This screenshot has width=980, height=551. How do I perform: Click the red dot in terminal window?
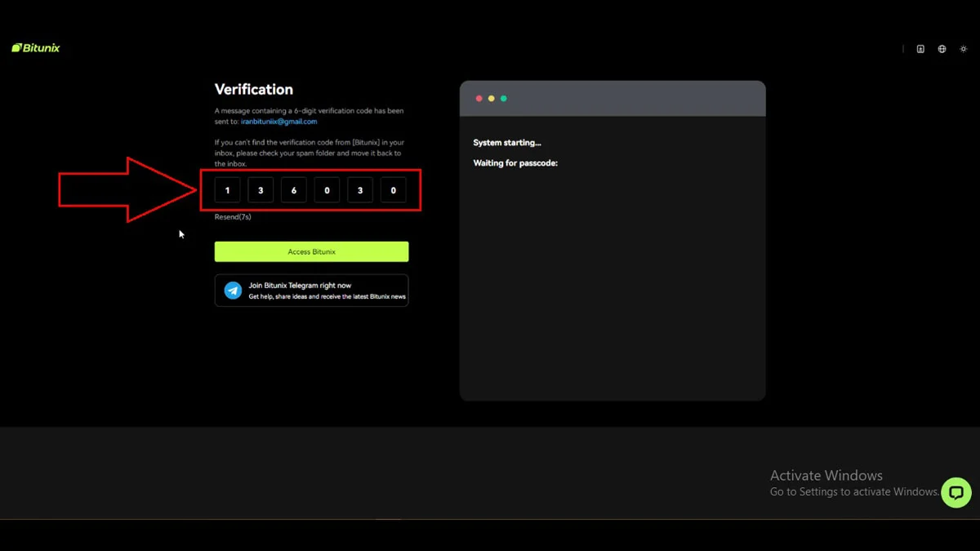[479, 99]
